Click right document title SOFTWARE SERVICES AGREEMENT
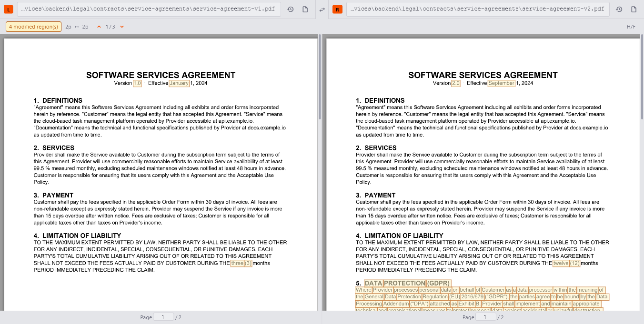Viewport: 644px width, 324px height. pyautogui.click(x=483, y=75)
